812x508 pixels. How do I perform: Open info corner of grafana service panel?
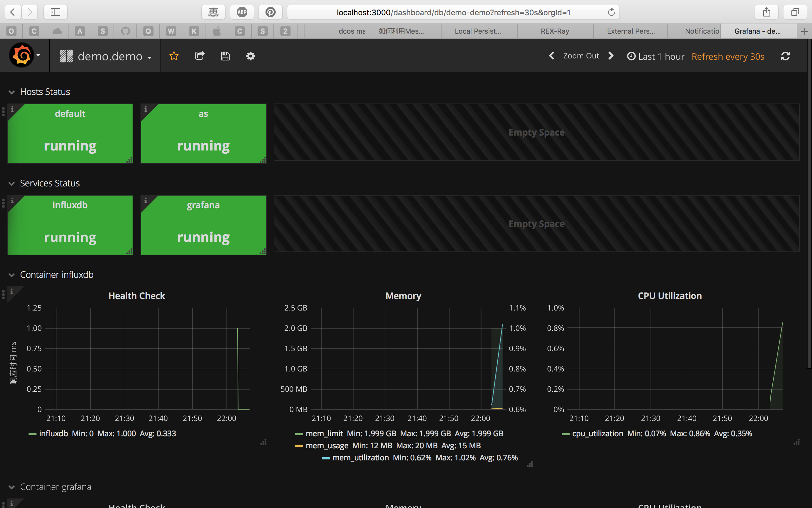(x=146, y=201)
